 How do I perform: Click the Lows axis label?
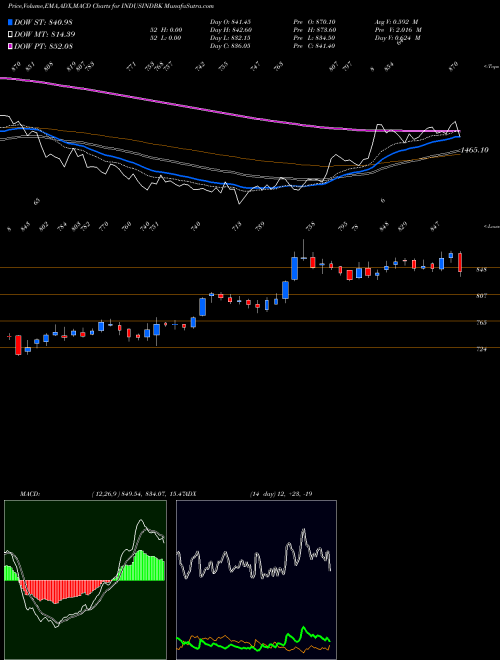coord(491,226)
